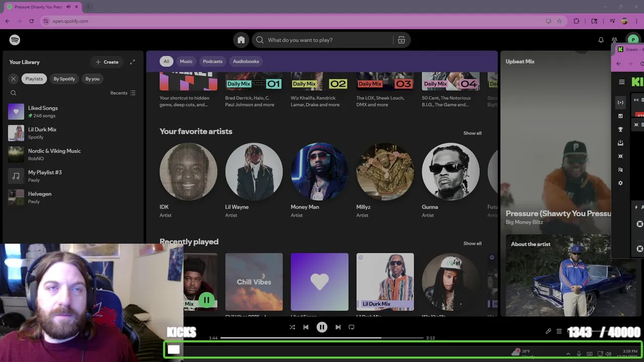This screenshot has height=362, width=644.
Task: Open the Browse icon in the search bar
Action: tap(401, 40)
